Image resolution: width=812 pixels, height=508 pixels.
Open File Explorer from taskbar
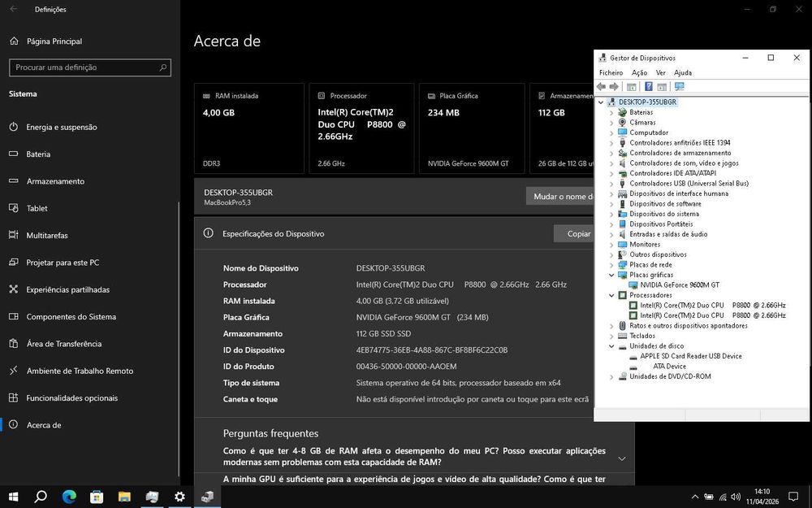(124, 497)
